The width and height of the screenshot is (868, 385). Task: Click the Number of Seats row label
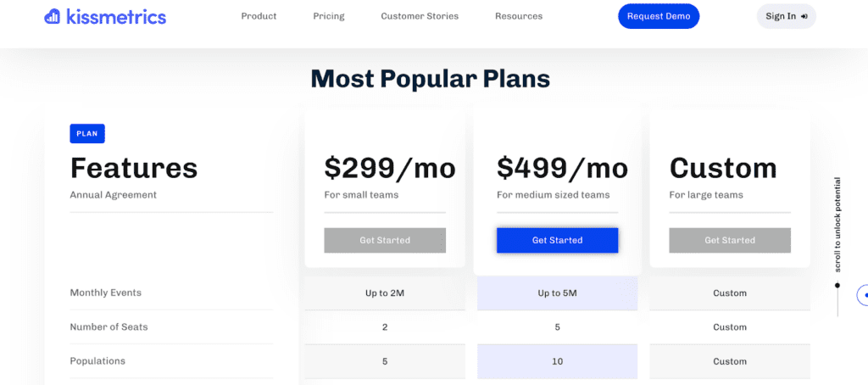point(109,326)
